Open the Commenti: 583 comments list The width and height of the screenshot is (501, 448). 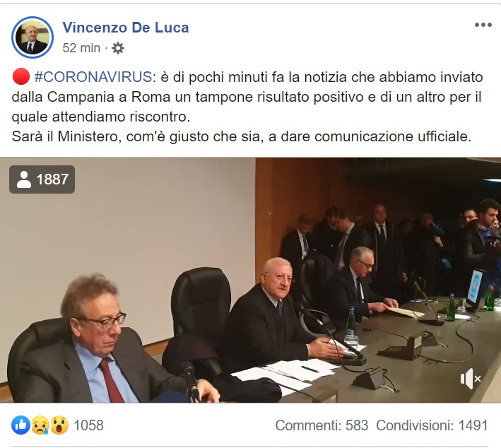tap(322, 425)
